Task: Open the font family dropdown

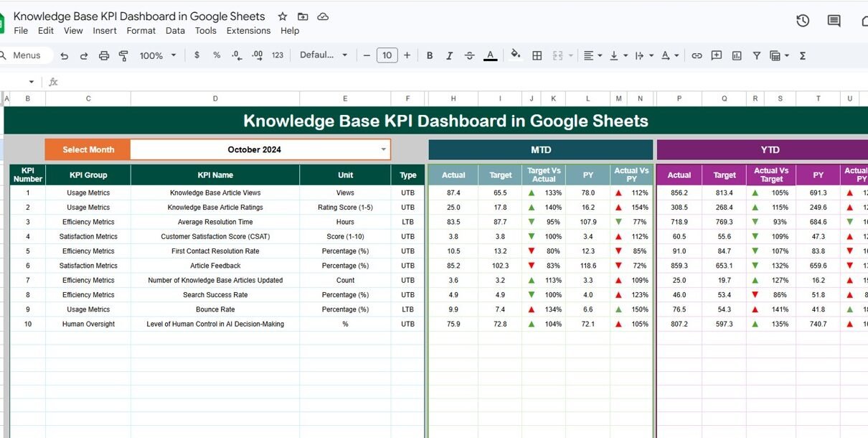Action: (x=323, y=55)
